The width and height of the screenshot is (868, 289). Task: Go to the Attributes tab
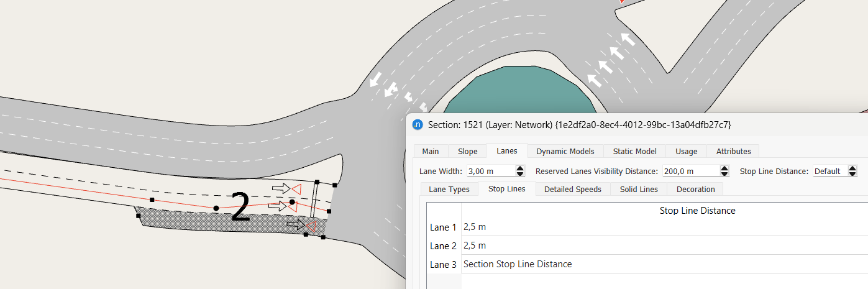[733, 151]
